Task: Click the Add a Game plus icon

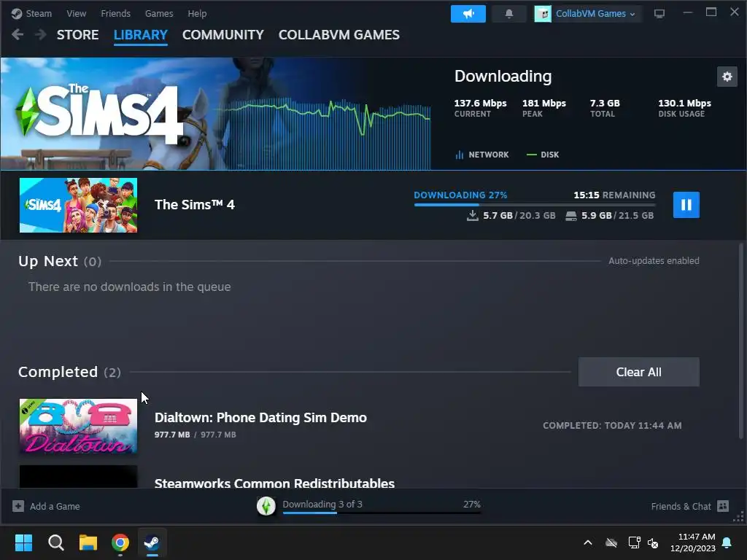Action: tap(18, 506)
